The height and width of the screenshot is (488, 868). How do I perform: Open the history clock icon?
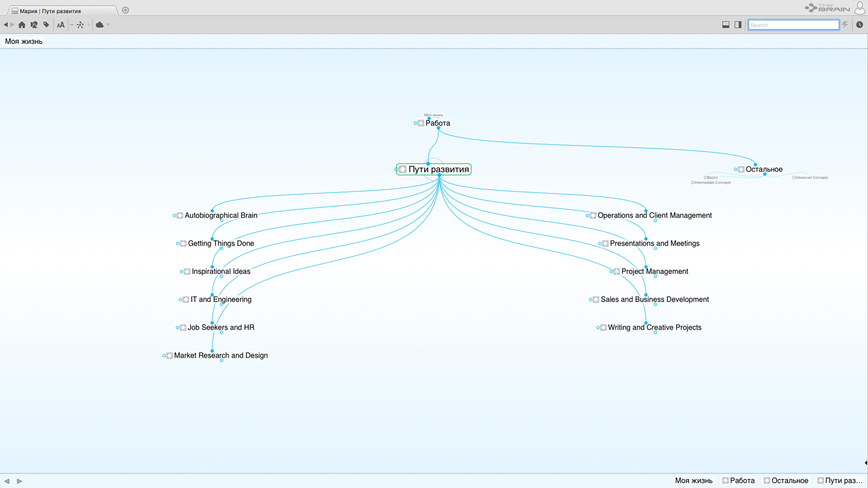pos(859,25)
